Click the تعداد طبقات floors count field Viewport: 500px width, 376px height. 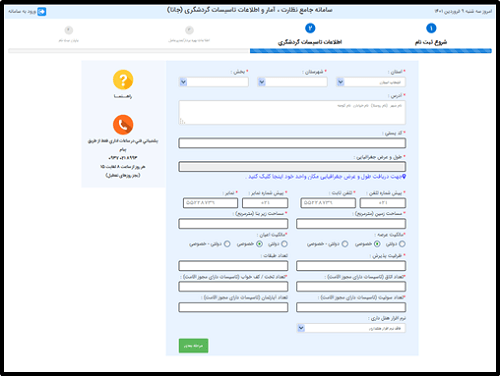(233, 266)
